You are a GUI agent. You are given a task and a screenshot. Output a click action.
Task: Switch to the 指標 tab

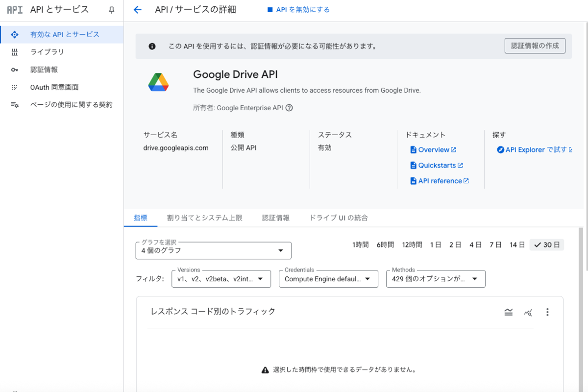[141, 218]
